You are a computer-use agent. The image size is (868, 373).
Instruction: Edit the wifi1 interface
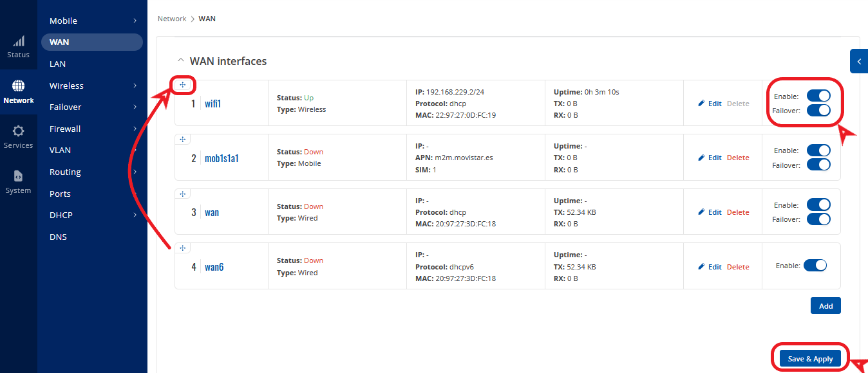pyautogui.click(x=710, y=104)
